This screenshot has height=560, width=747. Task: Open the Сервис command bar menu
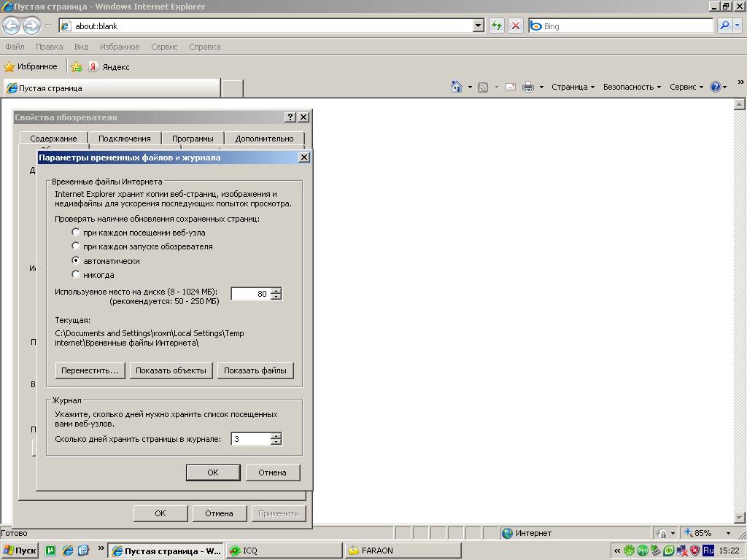686,87
